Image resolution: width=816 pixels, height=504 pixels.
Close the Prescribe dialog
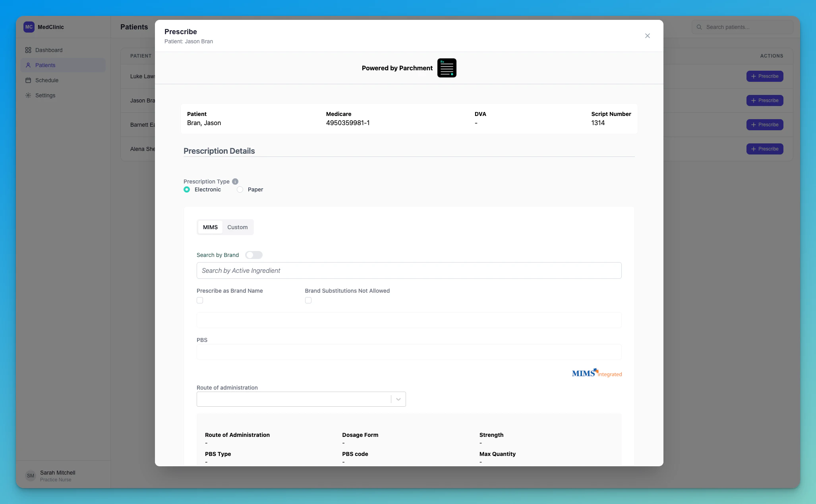coord(648,36)
